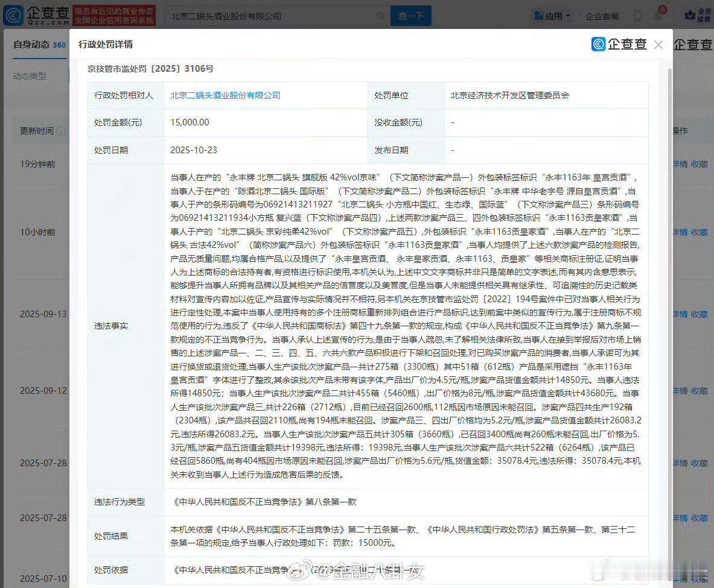Click the 更新时间 column header

(x=36, y=131)
